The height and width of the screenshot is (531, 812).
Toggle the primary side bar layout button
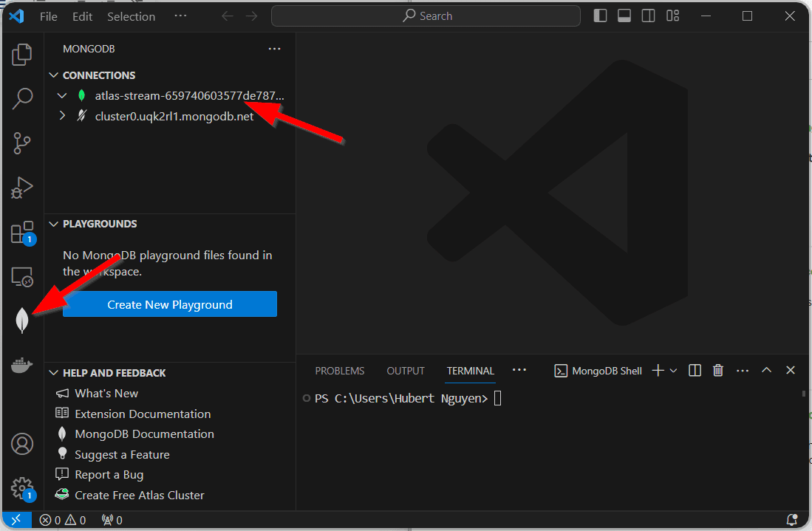(600, 16)
